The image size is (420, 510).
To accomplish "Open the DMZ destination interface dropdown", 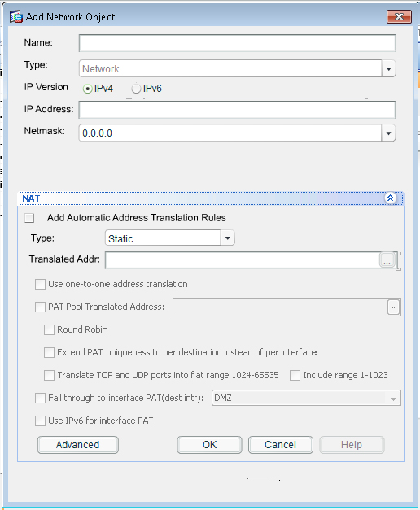I will pos(393,399).
